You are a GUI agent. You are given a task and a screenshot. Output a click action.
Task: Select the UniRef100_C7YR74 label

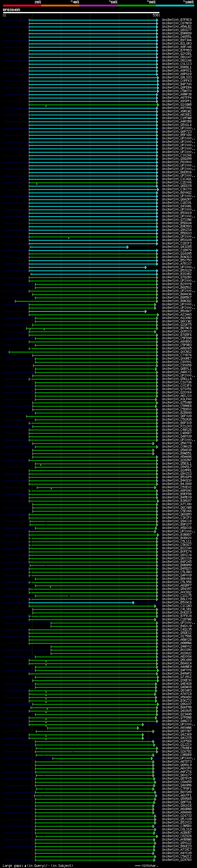click(x=177, y=355)
